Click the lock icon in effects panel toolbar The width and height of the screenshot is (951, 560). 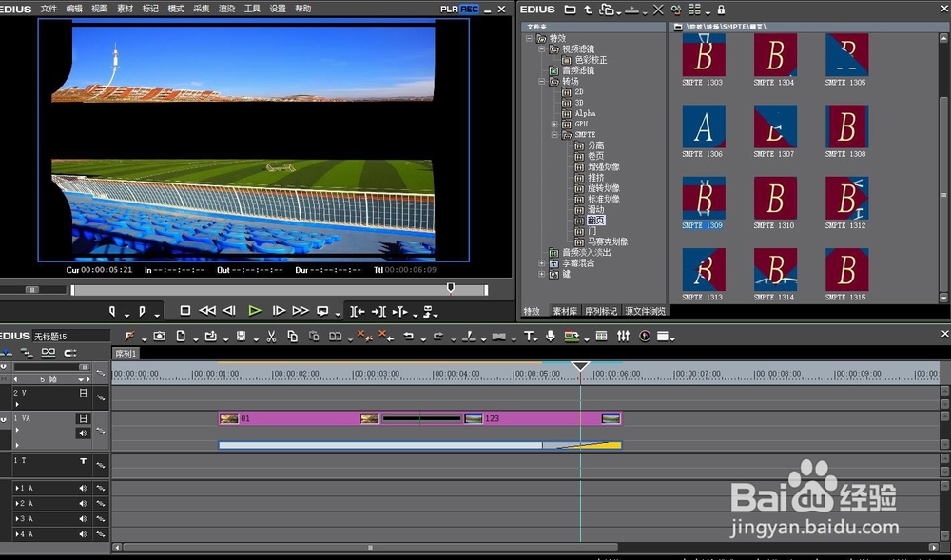click(721, 10)
